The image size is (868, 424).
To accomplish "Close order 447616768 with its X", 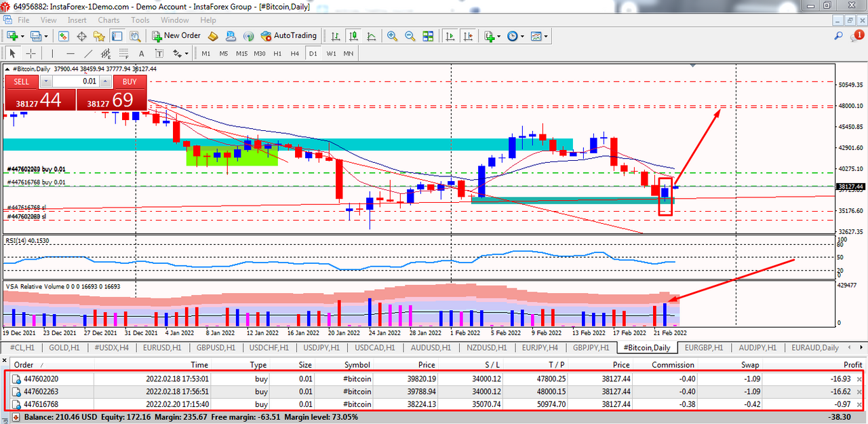I will (x=860, y=404).
